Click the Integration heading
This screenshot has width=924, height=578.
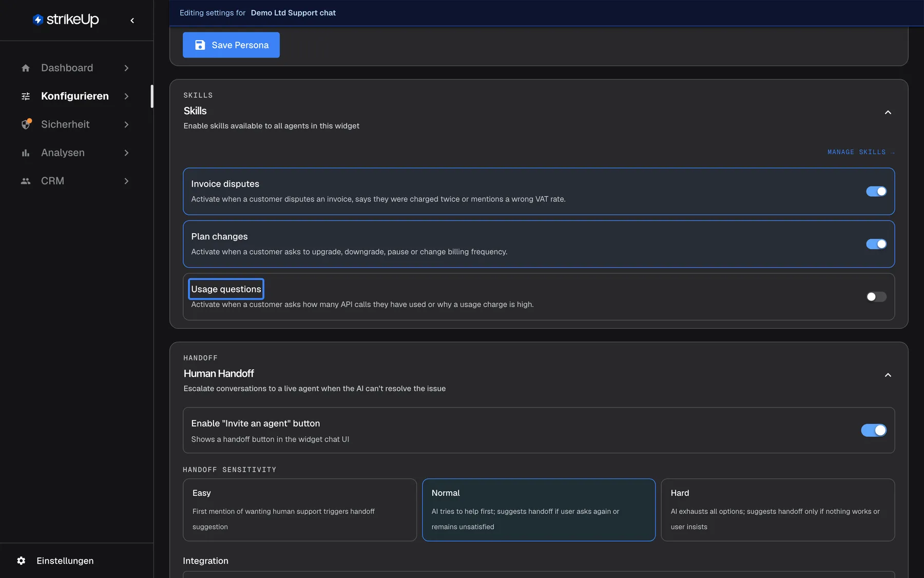tap(205, 561)
